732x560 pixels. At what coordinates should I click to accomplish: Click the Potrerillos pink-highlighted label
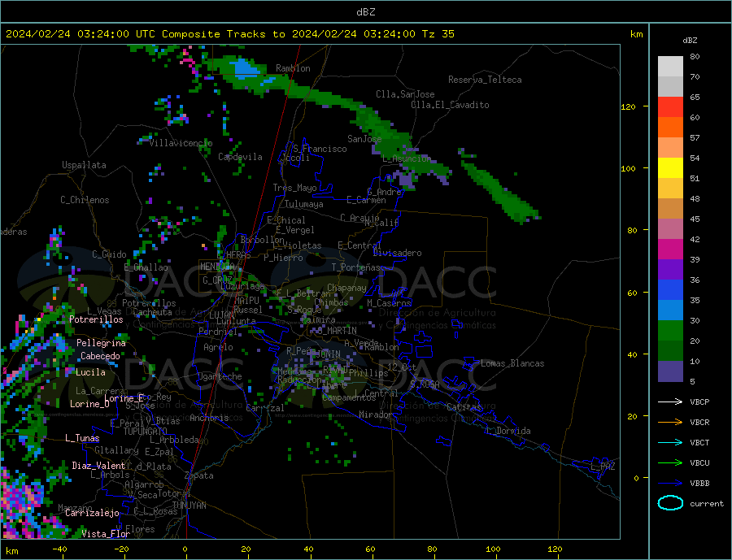[x=96, y=319]
